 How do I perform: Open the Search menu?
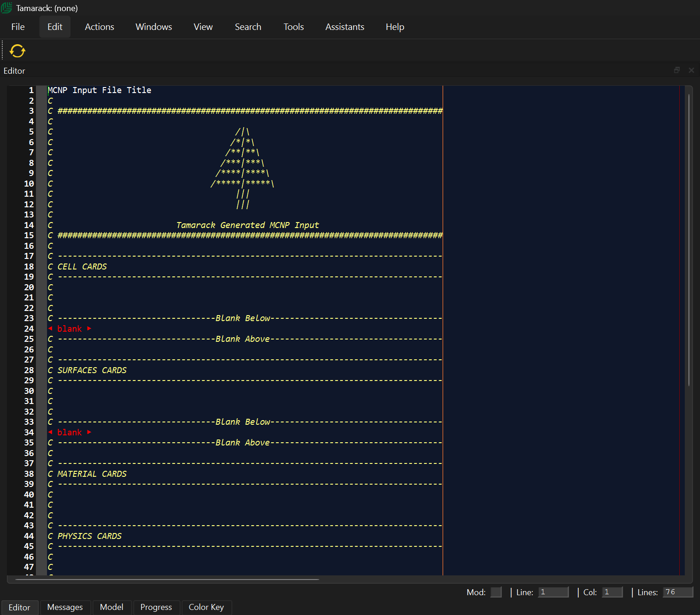point(248,27)
